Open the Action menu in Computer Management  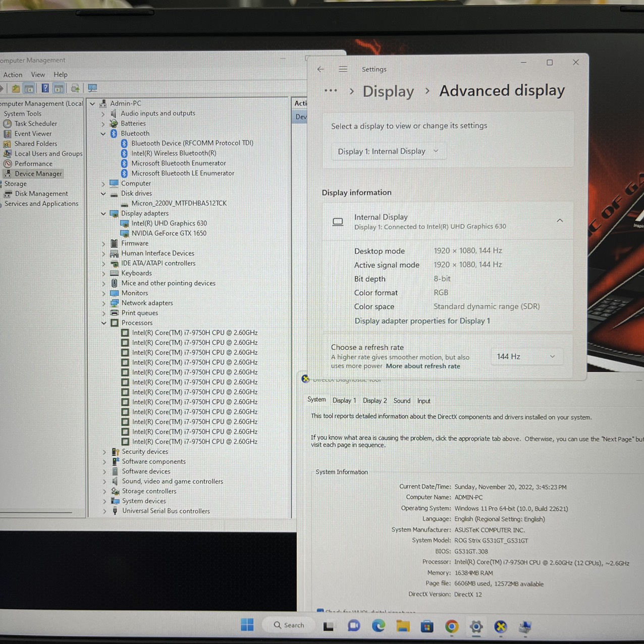click(13, 75)
